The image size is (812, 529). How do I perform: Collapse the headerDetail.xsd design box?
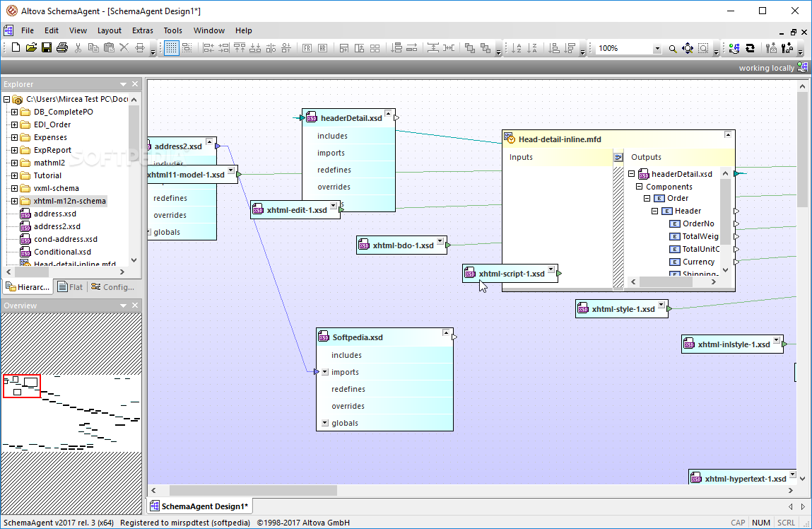tap(388, 113)
